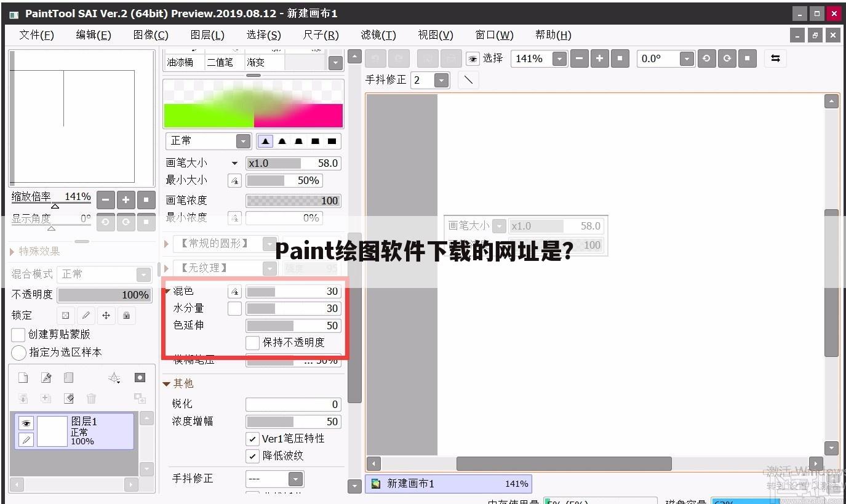Toggle pressure icon for 混色
The width and height of the screenshot is (846, 504).
coord(234,292)
